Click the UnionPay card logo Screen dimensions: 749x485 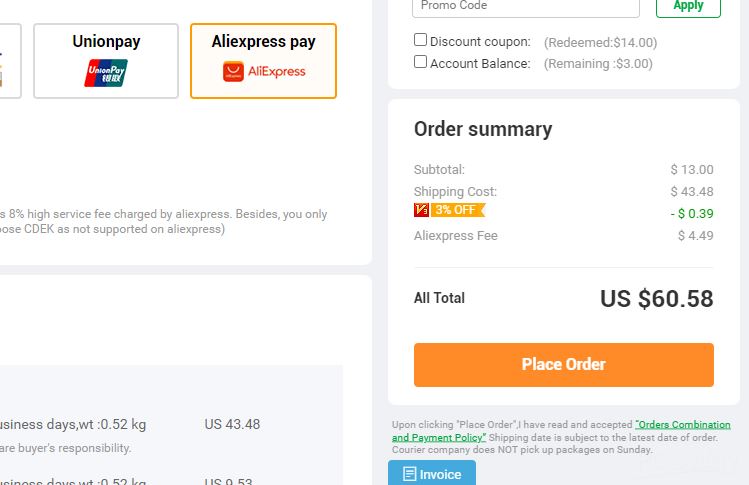(106, 73)
